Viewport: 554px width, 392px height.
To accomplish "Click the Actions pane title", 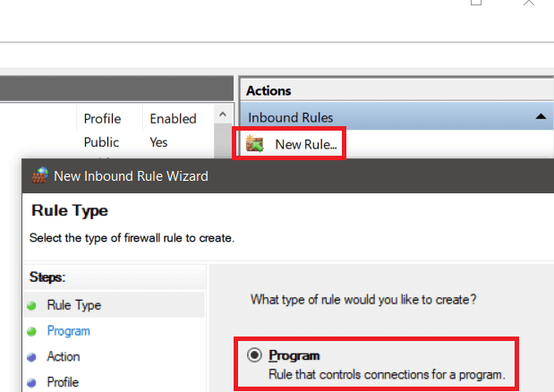I will coord(268,90).
